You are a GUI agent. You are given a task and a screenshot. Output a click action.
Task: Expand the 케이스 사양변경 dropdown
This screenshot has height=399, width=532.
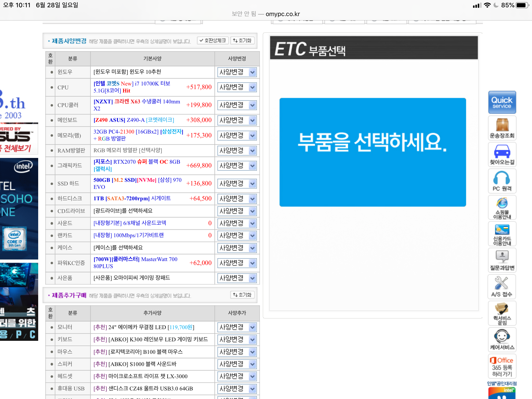[237, 248]
